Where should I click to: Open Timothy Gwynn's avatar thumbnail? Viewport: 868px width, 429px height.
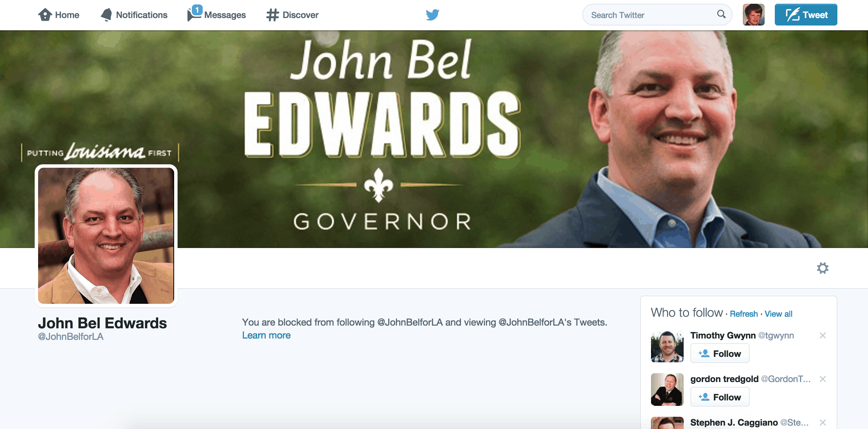tap(667, 346)
